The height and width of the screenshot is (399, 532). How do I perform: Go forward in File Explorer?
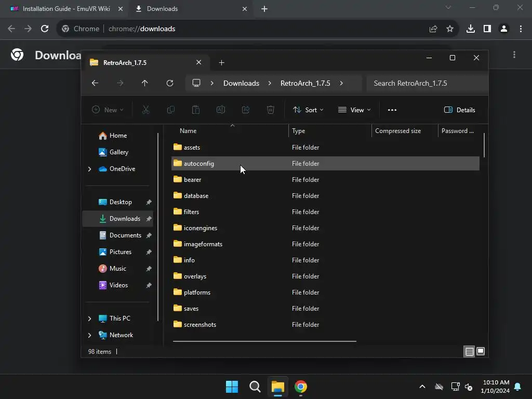coord(120,83)
